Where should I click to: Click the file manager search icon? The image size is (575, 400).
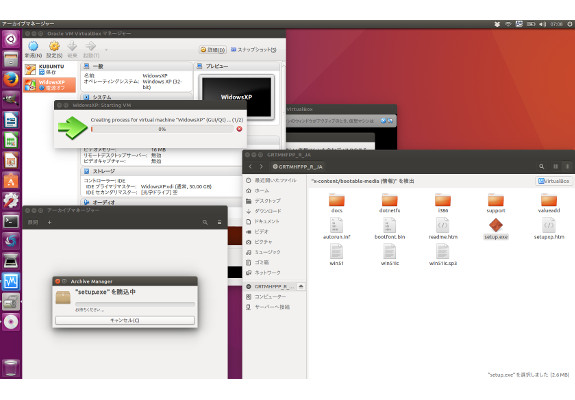click(x=541, y=166)
